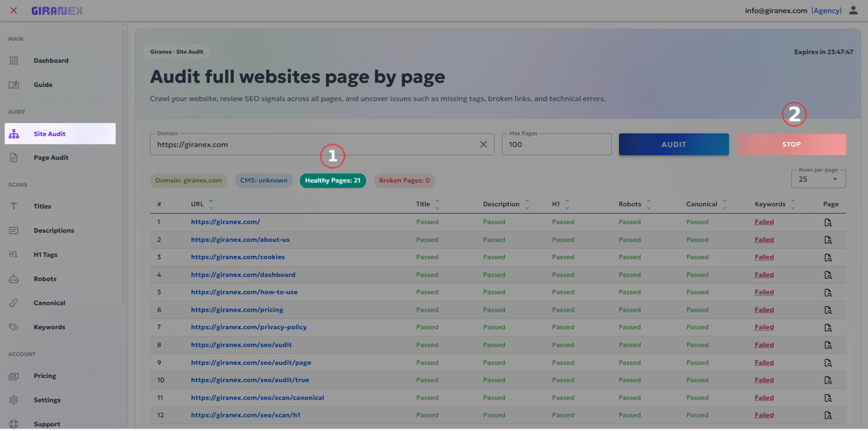
Task: Open the Guide sidebar item
Action: coord(60,85)
